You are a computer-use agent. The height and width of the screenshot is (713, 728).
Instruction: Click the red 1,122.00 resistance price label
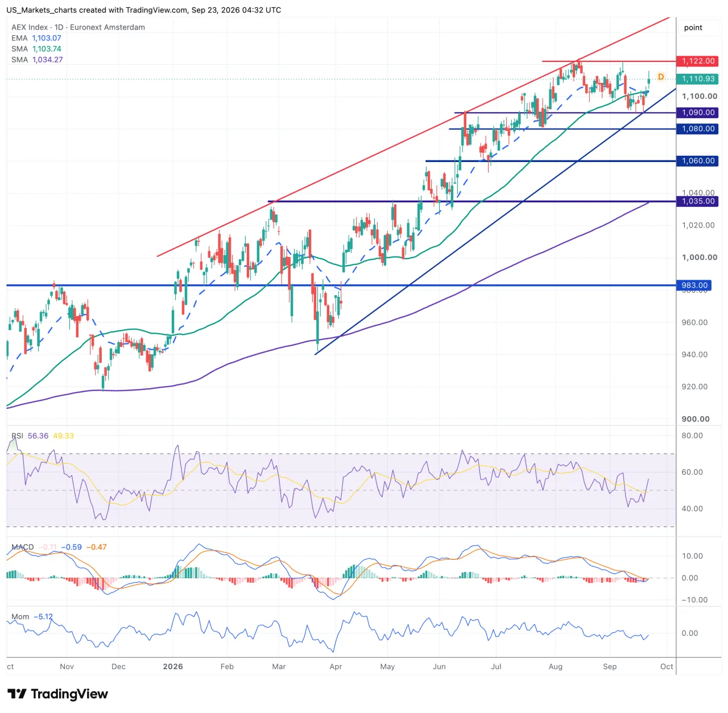click(697, 61)
